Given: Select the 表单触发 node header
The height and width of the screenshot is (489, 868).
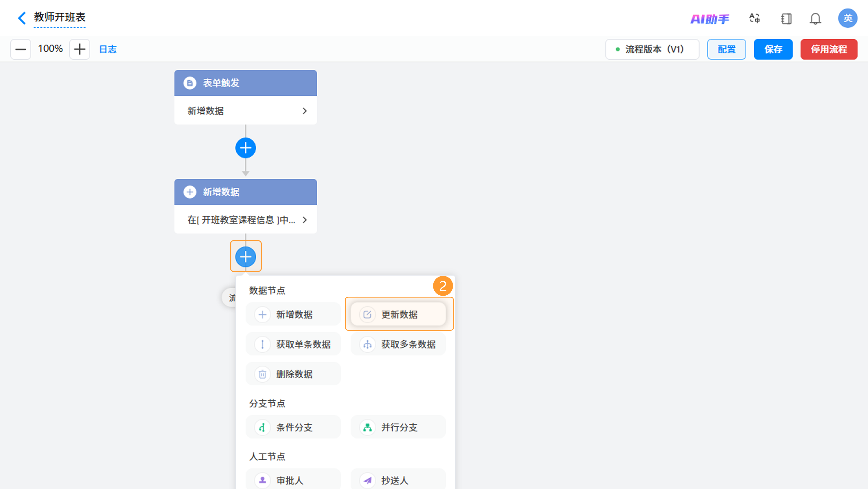Looking at the screenshot, I should click(245, 83).
